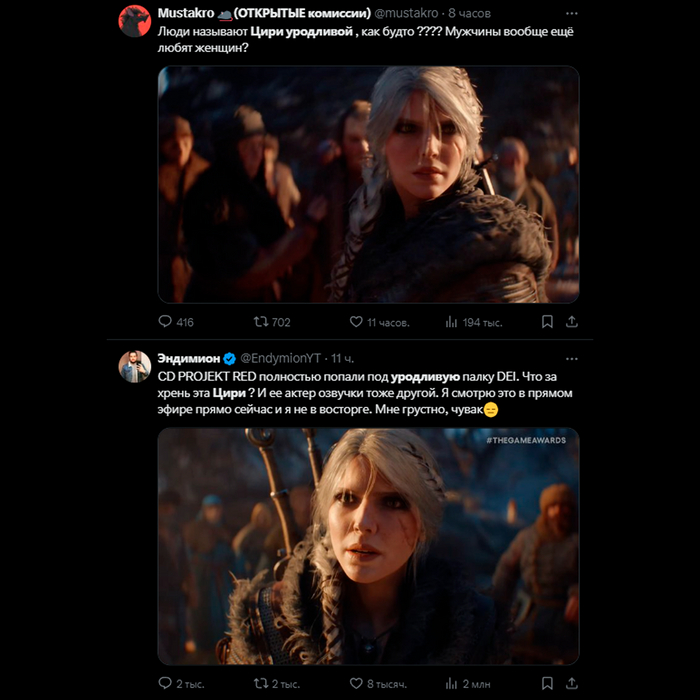Share Эндимион's tweet

coord(572,683)
